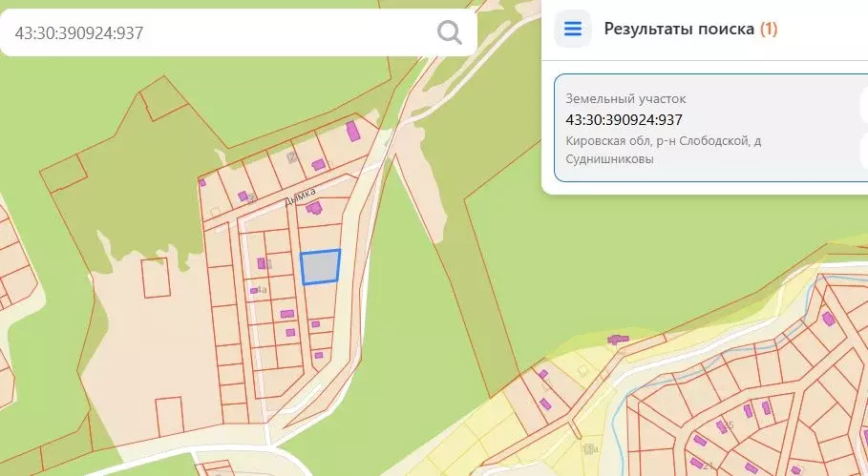Viewport: 868px width, 476px height.
Task: Click the Кировская обл address text in result
Action: click(x=663, y=141)
